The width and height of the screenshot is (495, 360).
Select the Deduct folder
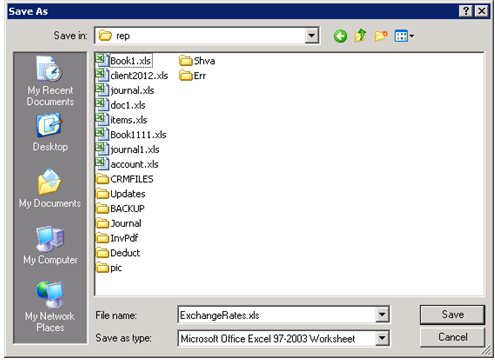[x=118, y=253]
